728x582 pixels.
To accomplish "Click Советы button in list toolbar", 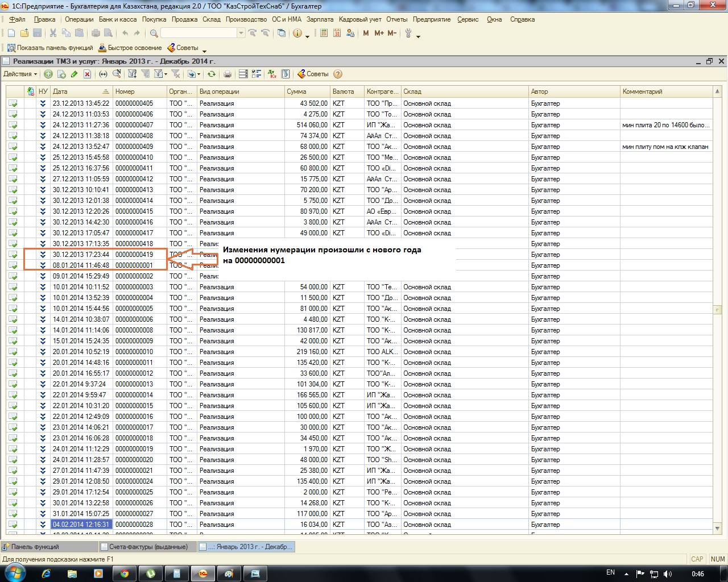I will pyautogui.click(x=312, y=74).
